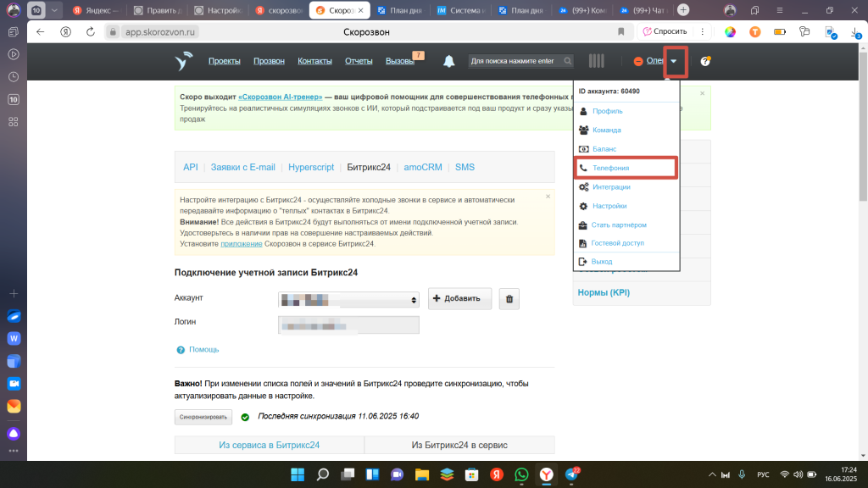
Task: Open the notifications bell
Action: 449,61
